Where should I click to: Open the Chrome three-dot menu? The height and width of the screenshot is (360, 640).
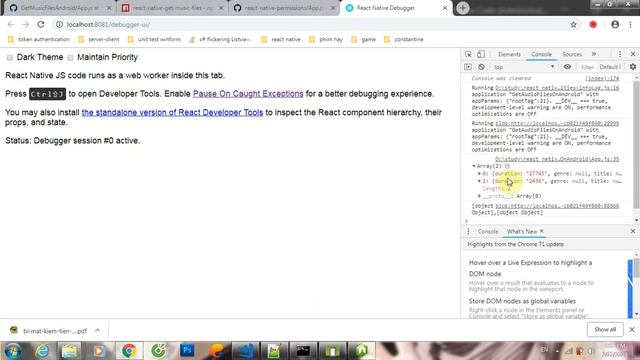(x=631, y=24)
